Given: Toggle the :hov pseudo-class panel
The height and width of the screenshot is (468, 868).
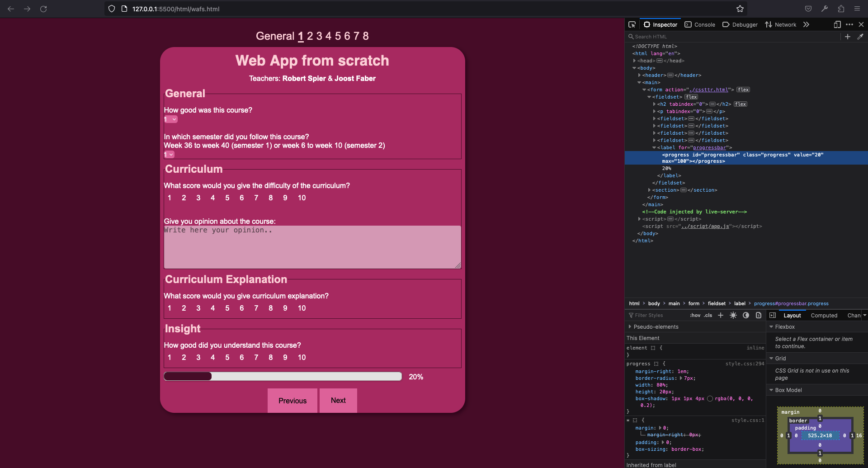Looking at the screenshot, I should (695, 315).
